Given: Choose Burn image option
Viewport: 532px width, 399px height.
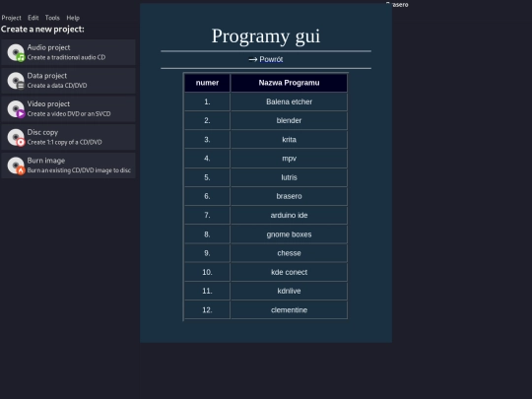Looking at the screenshot, I should click(68, 166).
